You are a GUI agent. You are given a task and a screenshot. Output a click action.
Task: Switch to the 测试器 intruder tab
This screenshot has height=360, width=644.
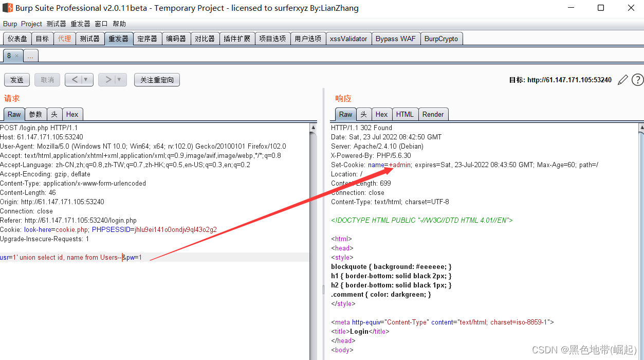(x=89, y=39)
